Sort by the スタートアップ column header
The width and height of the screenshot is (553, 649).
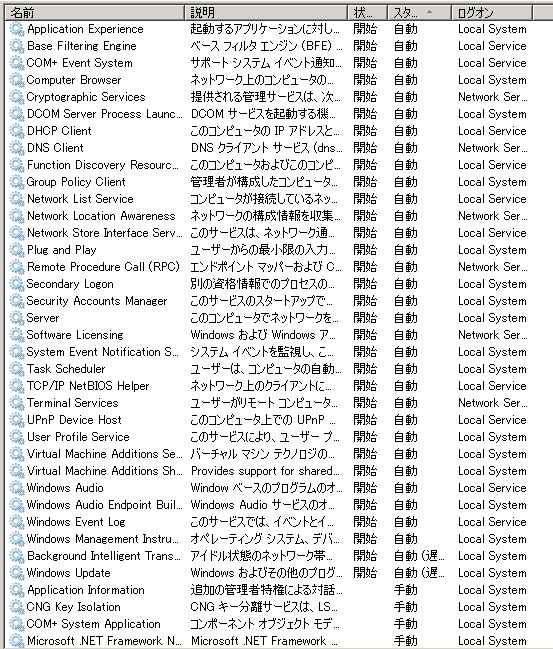coord(419,13)
